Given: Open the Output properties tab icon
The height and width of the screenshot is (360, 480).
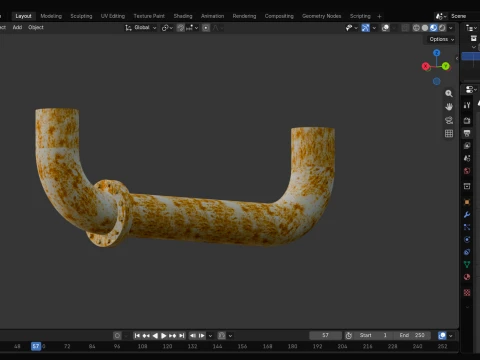Looking at the screenshot, I should 467,133.
